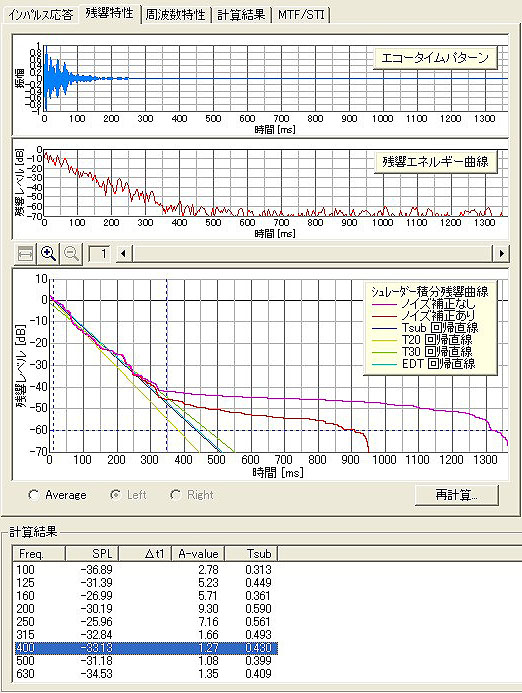Image resolution: width=522 pixels, height=693 pixels.
Task: Click the SPL column header
Action: [x=92, y=554]
